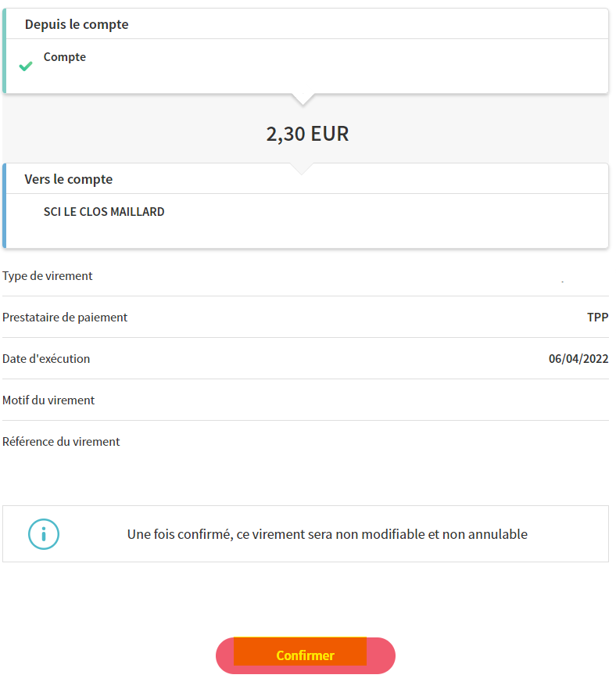The image size is (616, 682).
Task: Select the Vers le compte header
Action: (x=68, y=179)
